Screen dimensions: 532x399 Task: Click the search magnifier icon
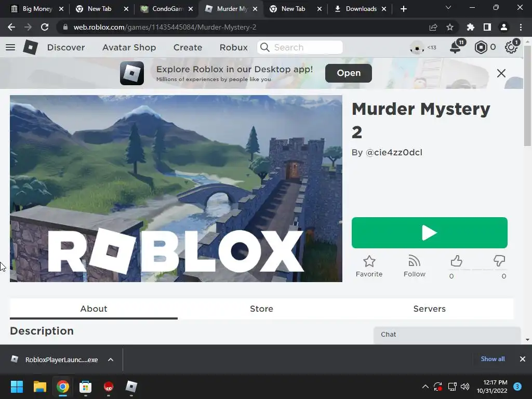click(264, 47)
